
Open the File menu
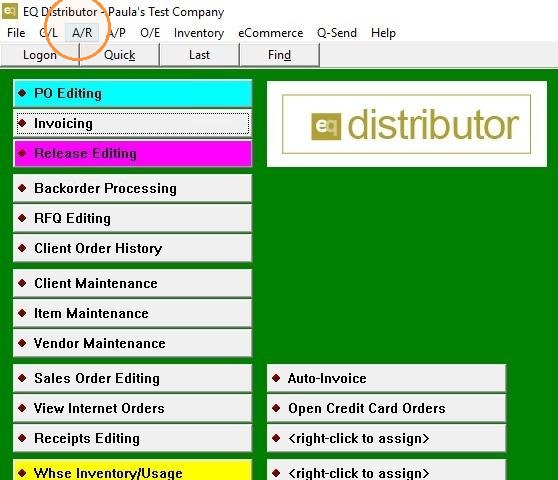click(x=16, y=33)
